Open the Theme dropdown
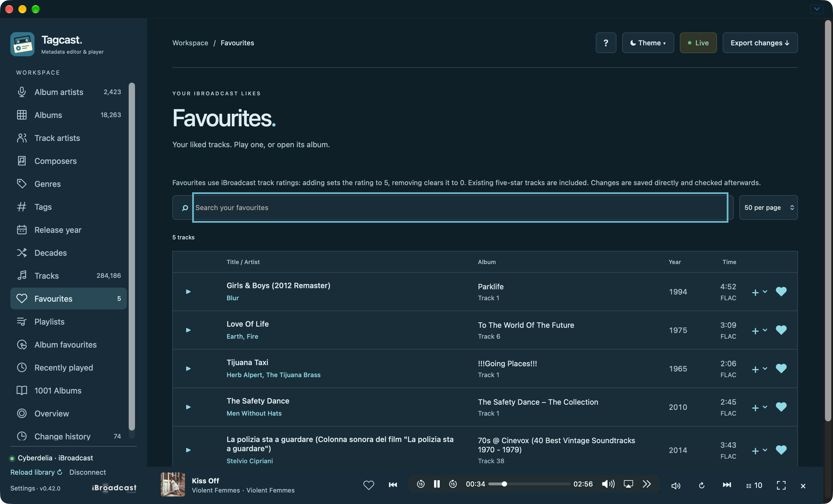The image size is (833, 504). click(648, 43)
